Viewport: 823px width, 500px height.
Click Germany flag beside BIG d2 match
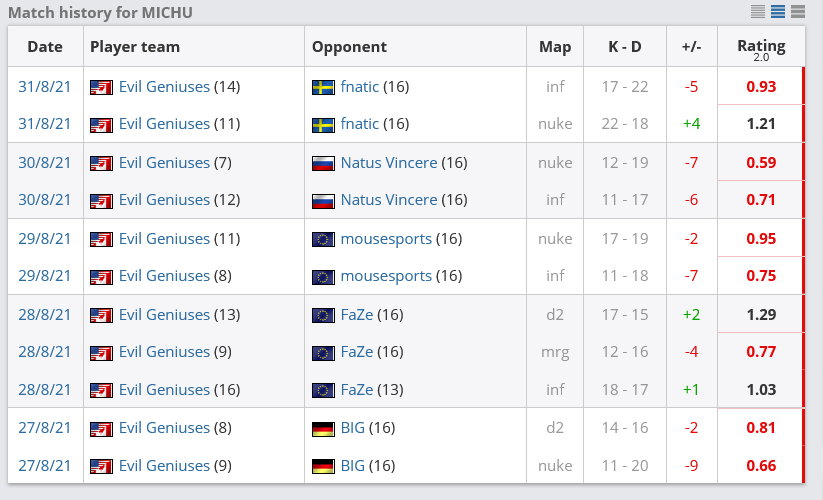click(323, 429)
